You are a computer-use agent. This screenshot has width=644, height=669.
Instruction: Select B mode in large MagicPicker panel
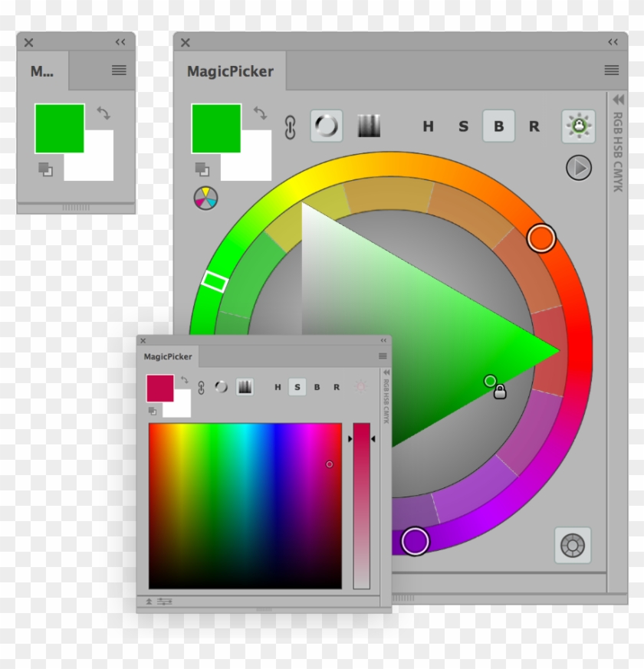pyautogui.click(x=498, y=126)
